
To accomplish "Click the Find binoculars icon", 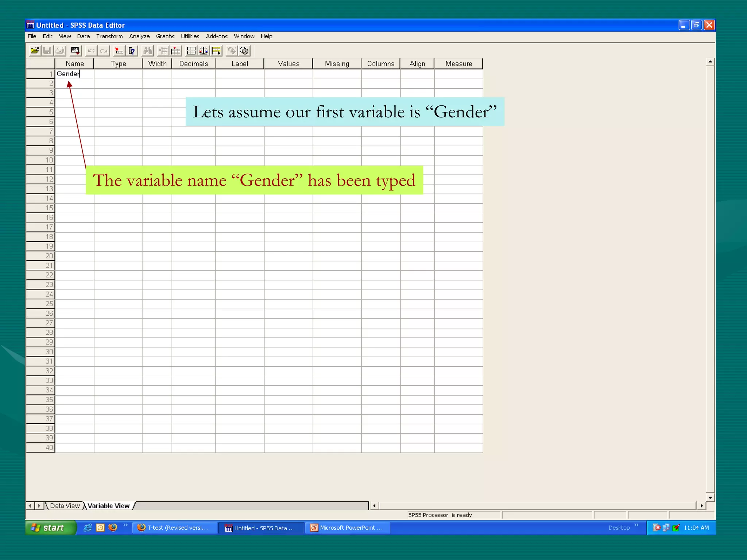I will click(x=148, y=51).
